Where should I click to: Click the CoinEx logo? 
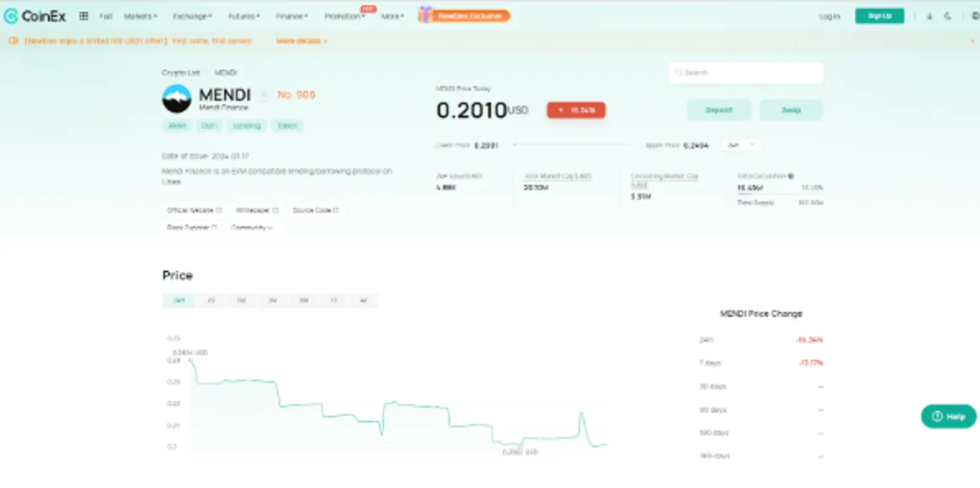(35, 17)
